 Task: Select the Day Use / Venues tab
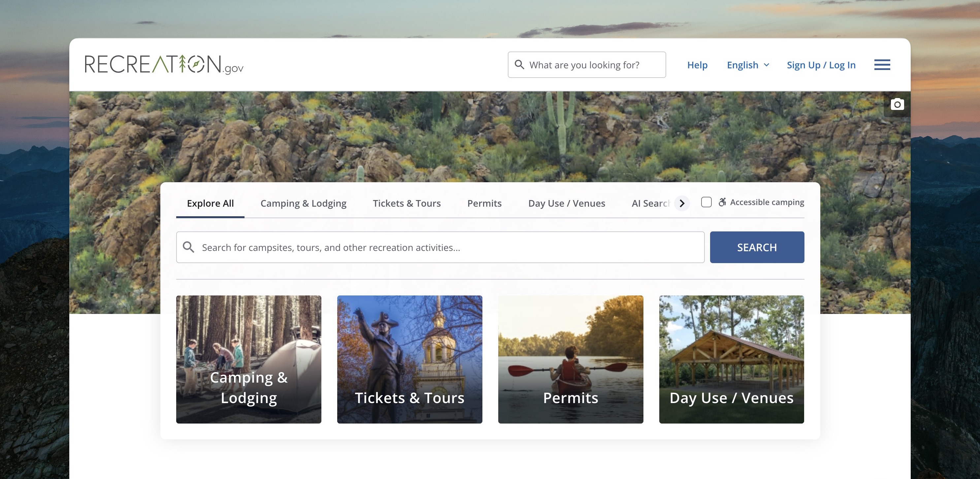pyautogui.click(x=567, y=203)
